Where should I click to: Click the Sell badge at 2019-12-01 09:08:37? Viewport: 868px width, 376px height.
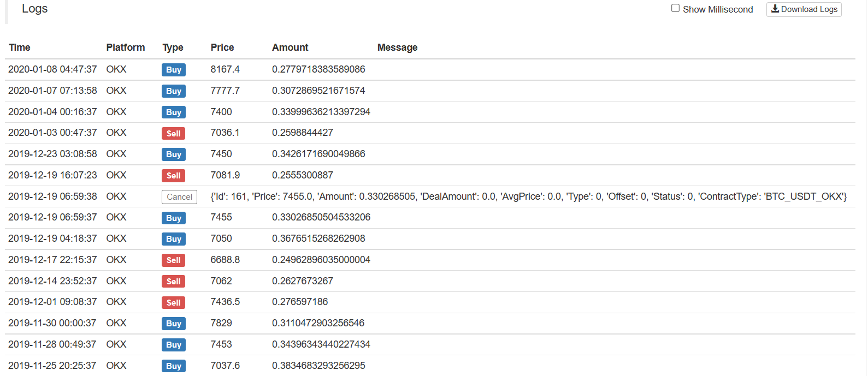(173, 303)
